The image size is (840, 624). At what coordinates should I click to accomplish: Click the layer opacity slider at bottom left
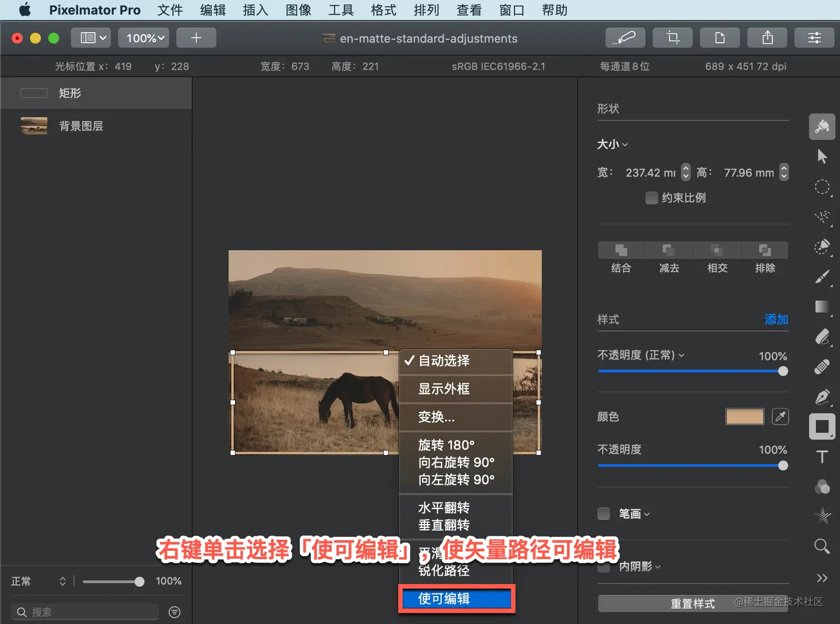coord(113,581)
